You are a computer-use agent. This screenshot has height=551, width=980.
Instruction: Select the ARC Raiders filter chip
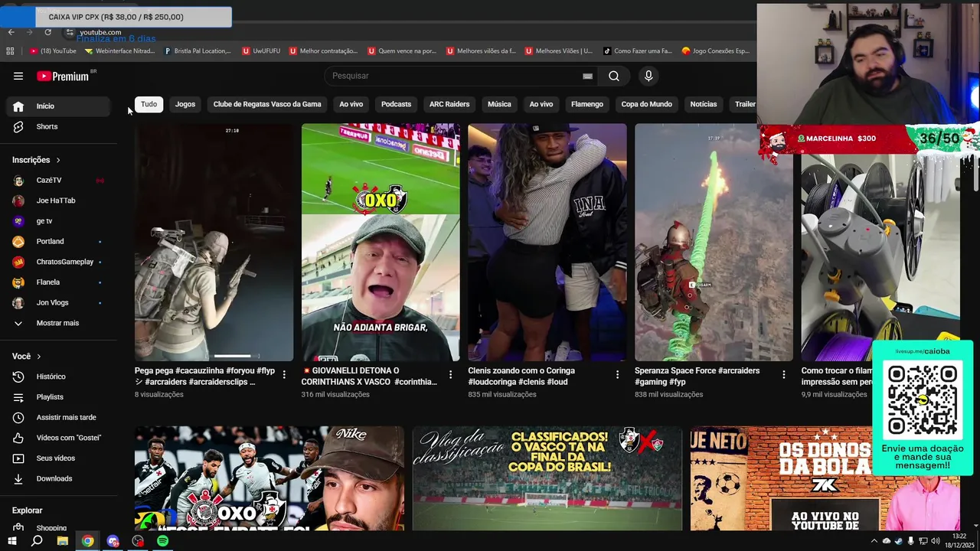[x=449, y=104]
